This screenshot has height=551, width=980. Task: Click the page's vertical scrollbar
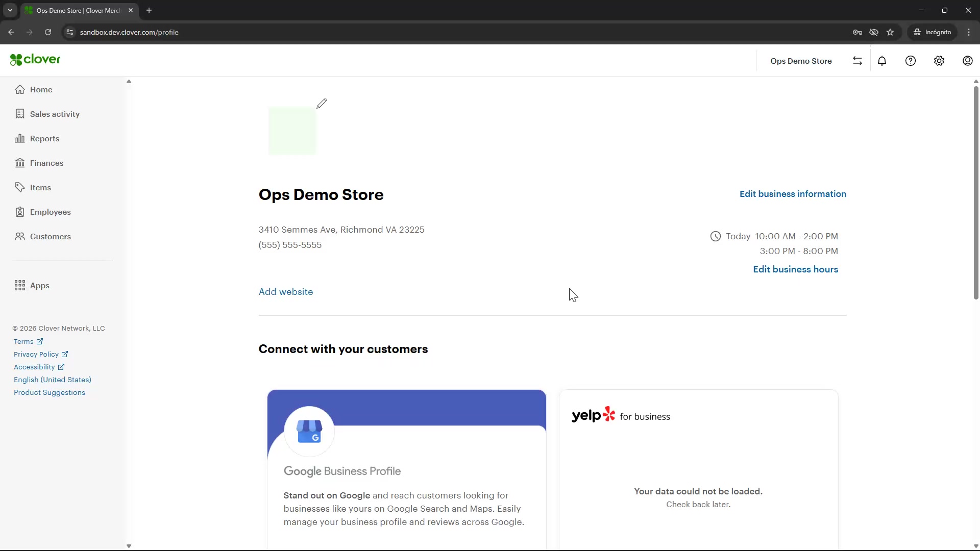point(976,194)
